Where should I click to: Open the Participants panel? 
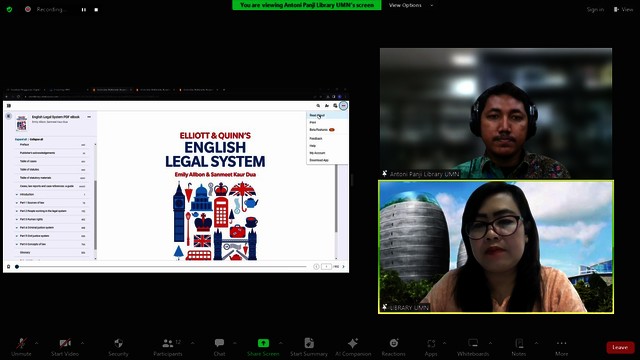[x=168, y=347]
